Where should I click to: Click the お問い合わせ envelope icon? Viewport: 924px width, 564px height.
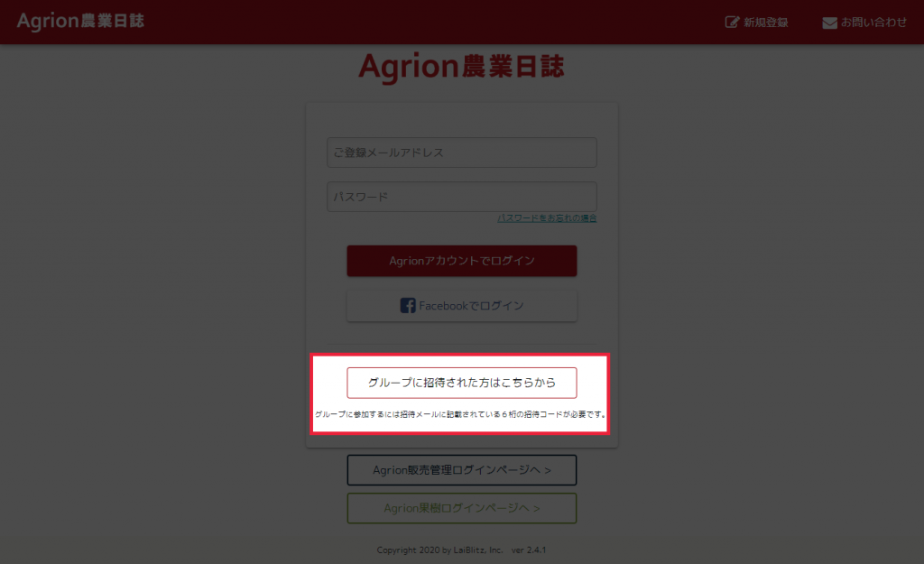pos(829,23)
